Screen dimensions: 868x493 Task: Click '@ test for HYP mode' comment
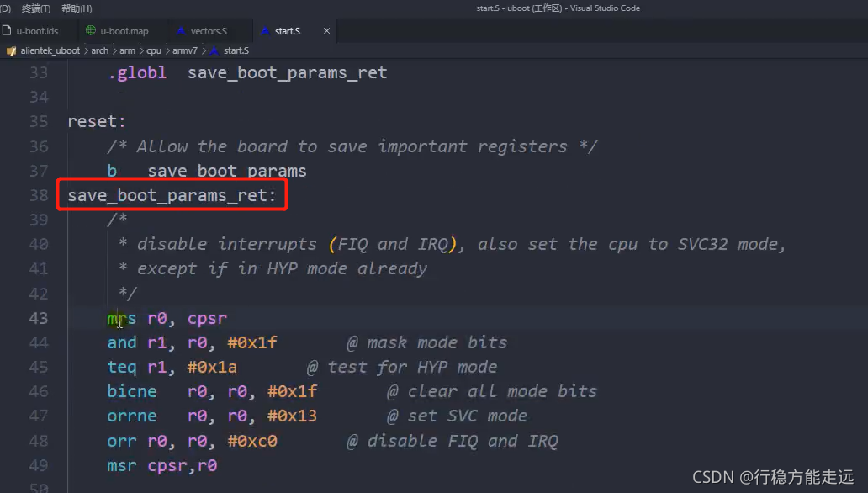click(x=402, y=368)
